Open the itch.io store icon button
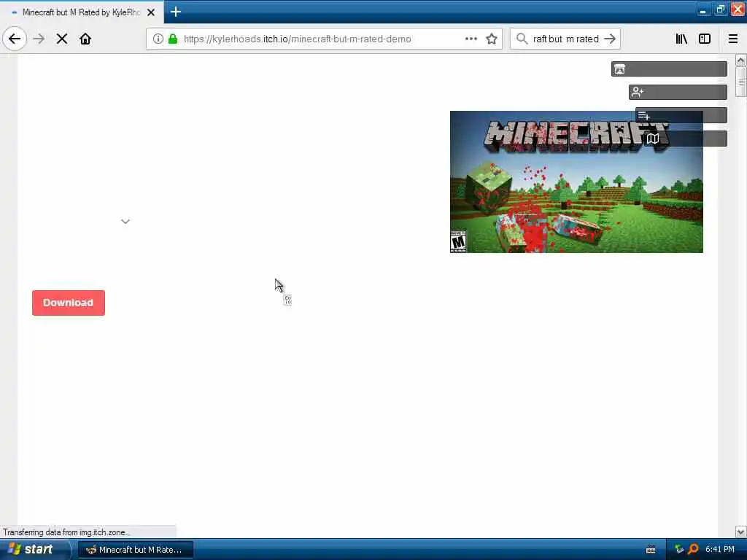 pyautogui.click(x=669, y=69)
